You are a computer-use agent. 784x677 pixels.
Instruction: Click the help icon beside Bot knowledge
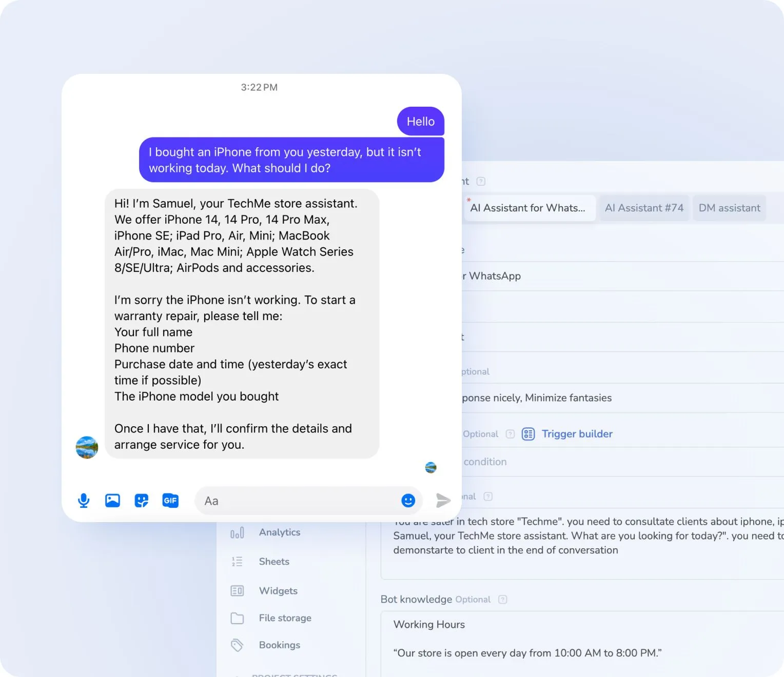coord(503,600)
